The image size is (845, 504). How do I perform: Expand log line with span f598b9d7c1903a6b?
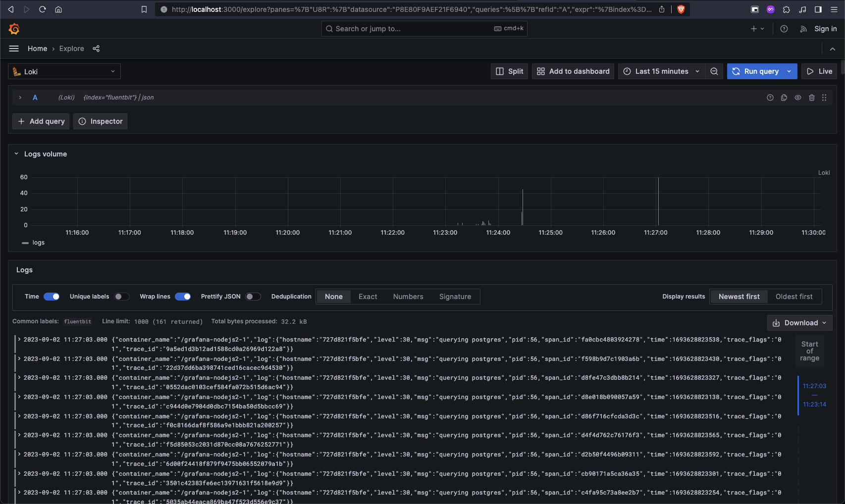point(19,358)
